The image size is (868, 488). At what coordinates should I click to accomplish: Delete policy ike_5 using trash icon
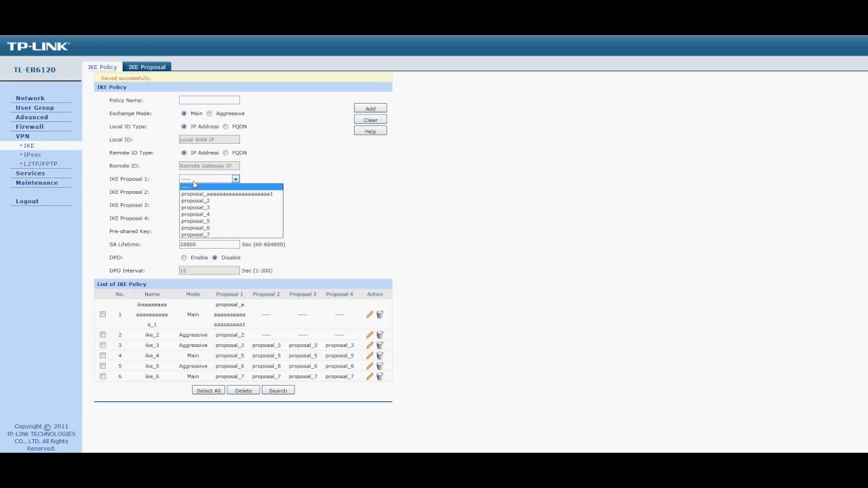tap(380, 366)
